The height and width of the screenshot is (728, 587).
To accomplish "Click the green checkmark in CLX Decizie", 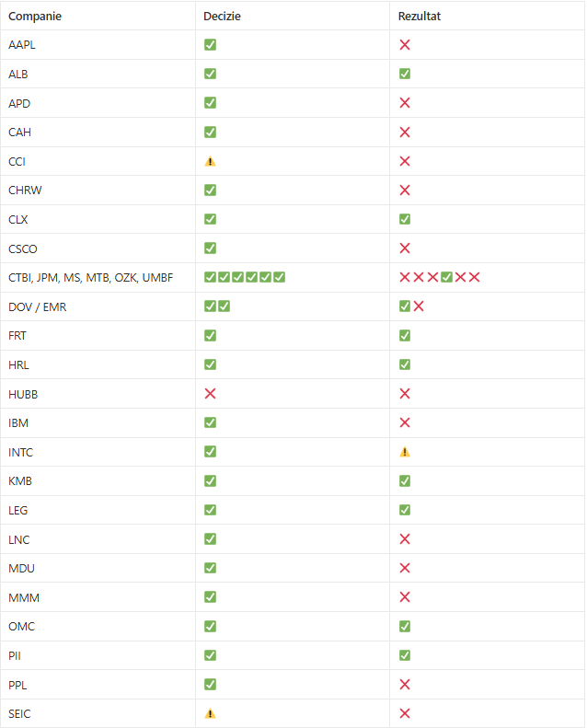I will point(210,219).
